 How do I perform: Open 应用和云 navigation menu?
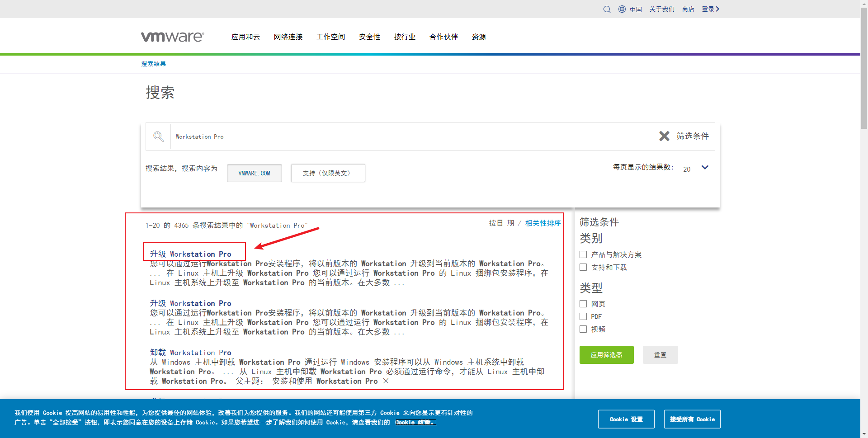245,37
